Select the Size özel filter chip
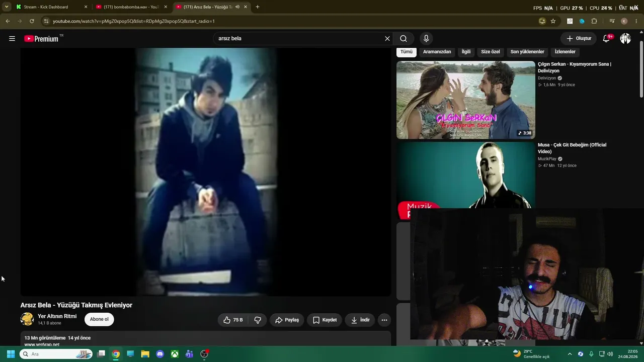Image resolution: width=644 pixels, height=362 pixels. click(491, 52)
